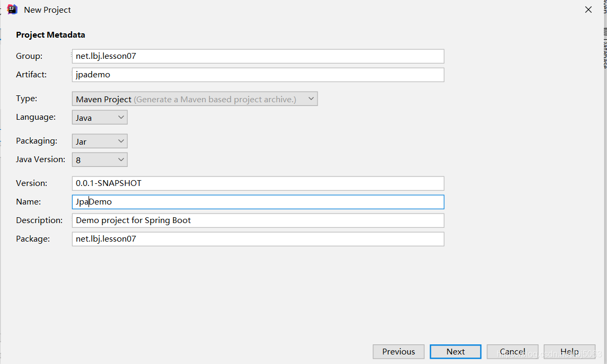Click the Project Metadata heading

50,35
